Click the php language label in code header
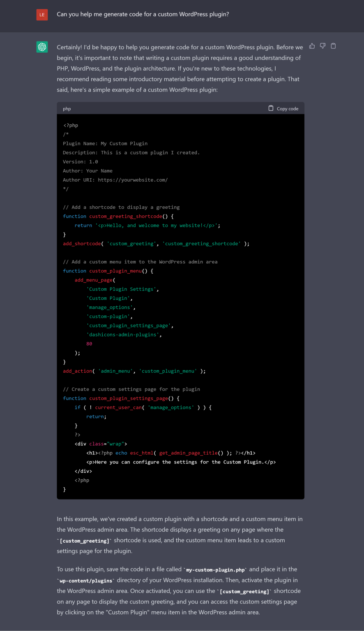Image resolution: width=364 pixels, height=631 pixels. 67,109
